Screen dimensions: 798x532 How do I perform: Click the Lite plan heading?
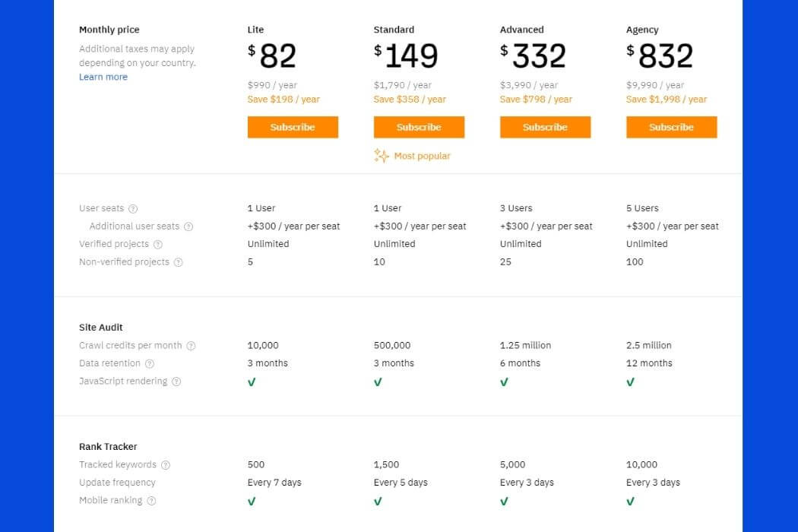pos(255,30)
